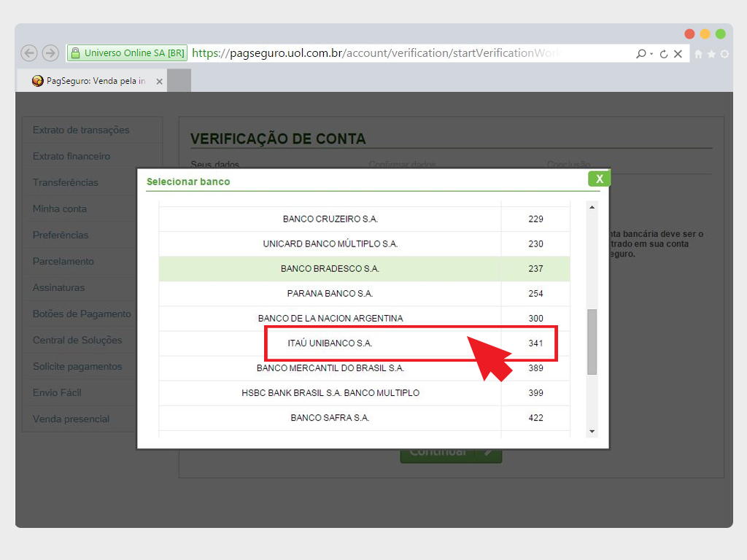Click the stop loading X icon

click(678, 54)
